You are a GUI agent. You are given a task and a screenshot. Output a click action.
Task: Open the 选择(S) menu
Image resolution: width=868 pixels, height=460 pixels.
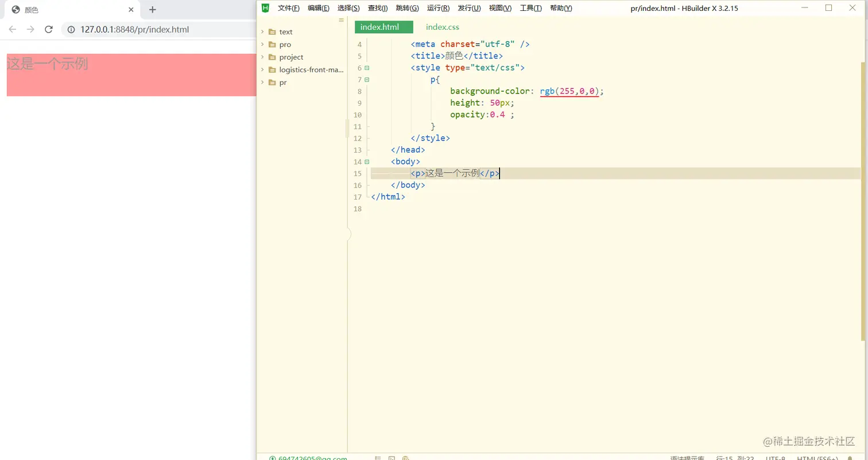[x=348, y=8]
